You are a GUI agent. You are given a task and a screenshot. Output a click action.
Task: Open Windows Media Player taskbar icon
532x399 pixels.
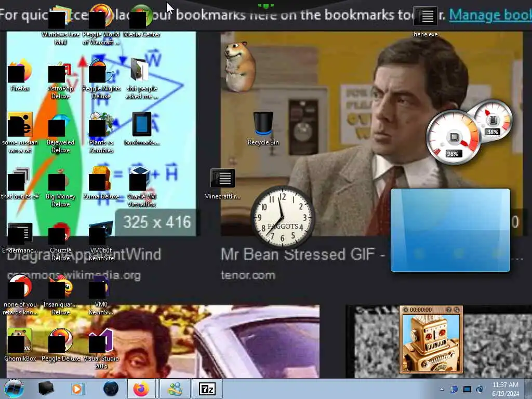[x=77, y=389]
